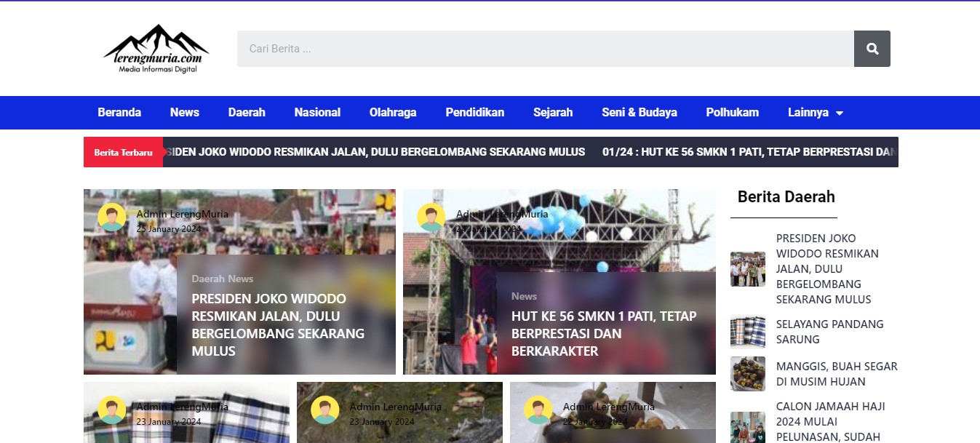The image size is (980, 443).
Task: Read HUT KE 56 SMKN 1 PATI headline
Action: pyautogui.click(x=603, y=333)
